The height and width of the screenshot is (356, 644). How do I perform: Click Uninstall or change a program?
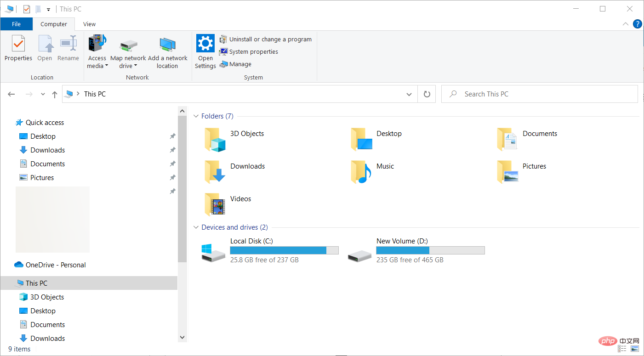(x=266, y=40)
